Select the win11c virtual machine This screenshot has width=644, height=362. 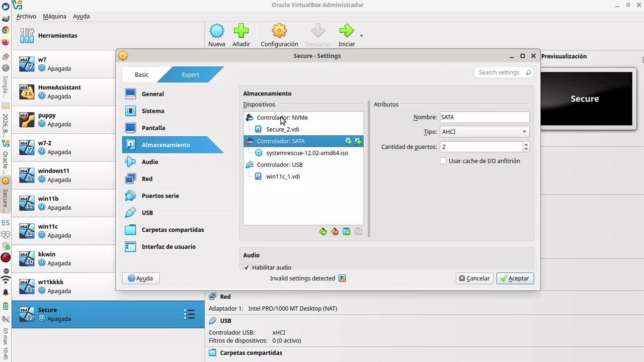[x=64, y=231]
